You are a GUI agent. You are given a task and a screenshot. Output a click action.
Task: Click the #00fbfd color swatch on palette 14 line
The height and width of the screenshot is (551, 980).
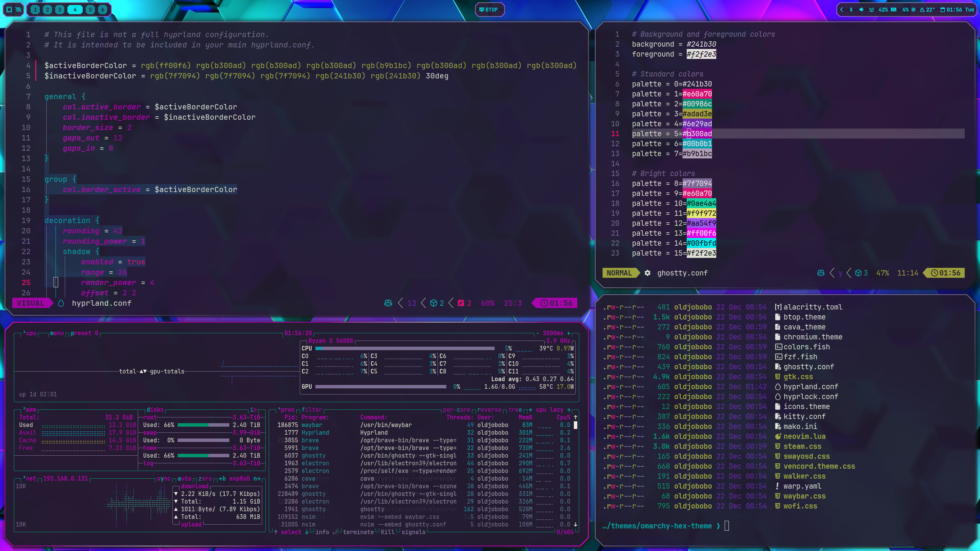pos(701,243)
